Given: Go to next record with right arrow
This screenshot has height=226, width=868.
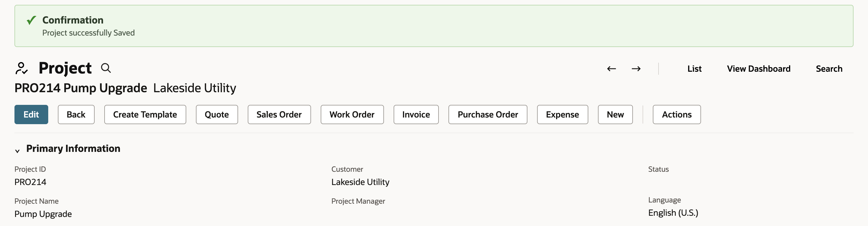Looking at the screenshot, I should tap(636, 69).
